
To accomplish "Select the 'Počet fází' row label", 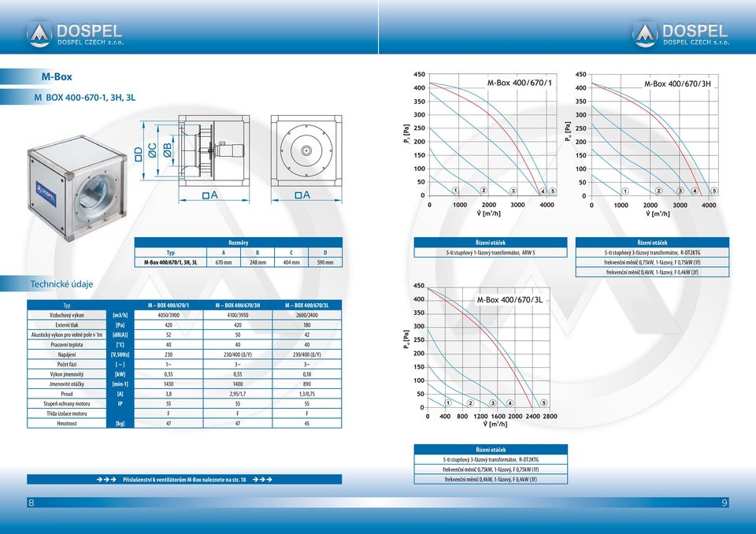I will click(x=66, y=364).
